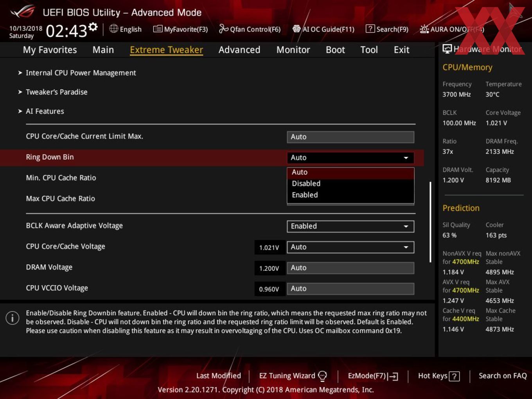Click the AI OC Guide icon
This screenshot has width=532, height=399.
coord(297,29)
